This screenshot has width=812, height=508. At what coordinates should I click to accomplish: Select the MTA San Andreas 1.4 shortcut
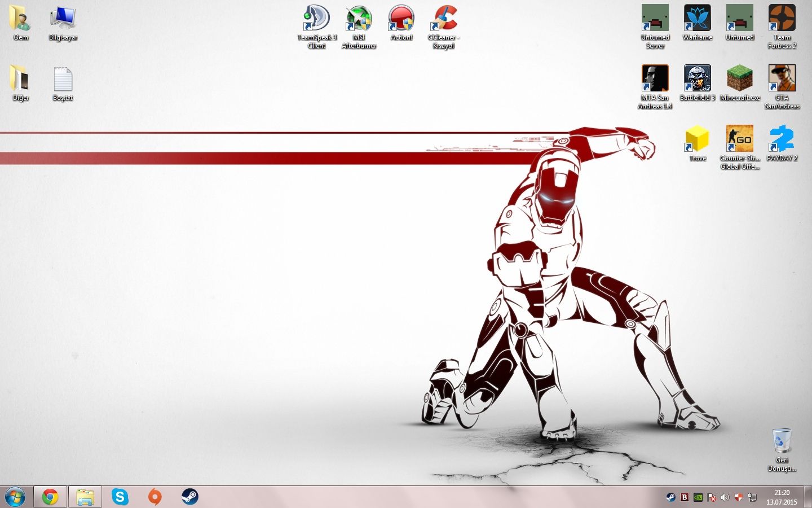pos(655,87)
